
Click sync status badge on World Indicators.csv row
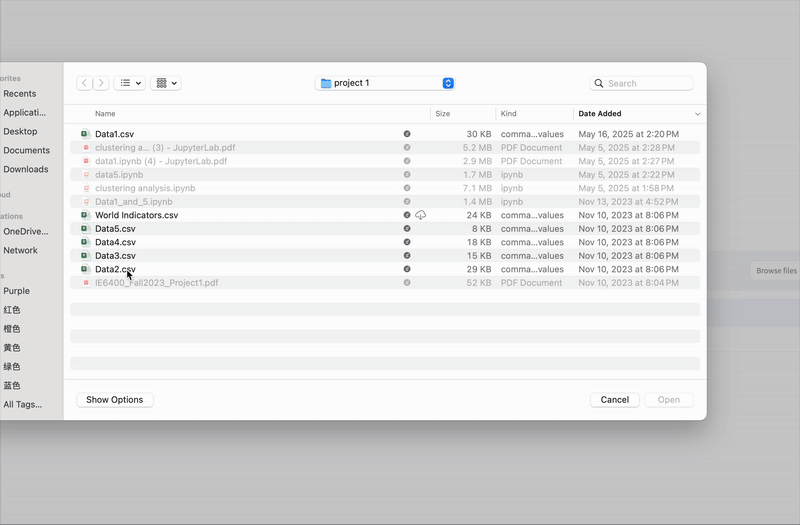tap(407, 215)
